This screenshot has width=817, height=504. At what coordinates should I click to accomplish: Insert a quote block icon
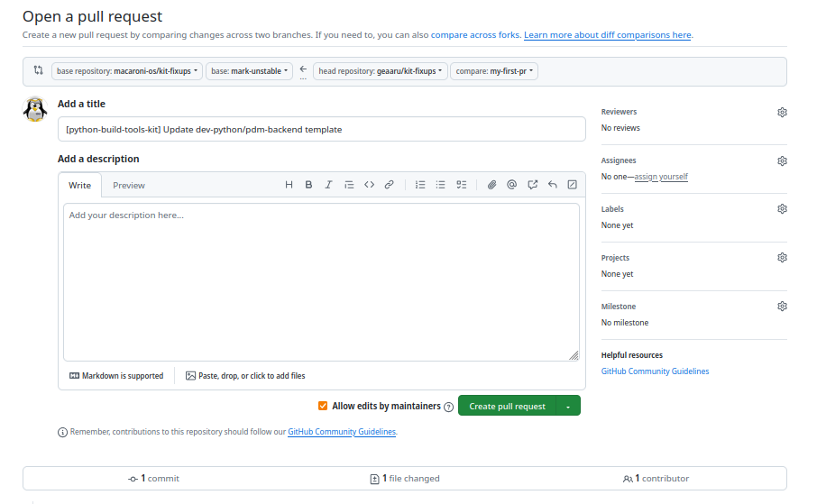tap(349, 185)
